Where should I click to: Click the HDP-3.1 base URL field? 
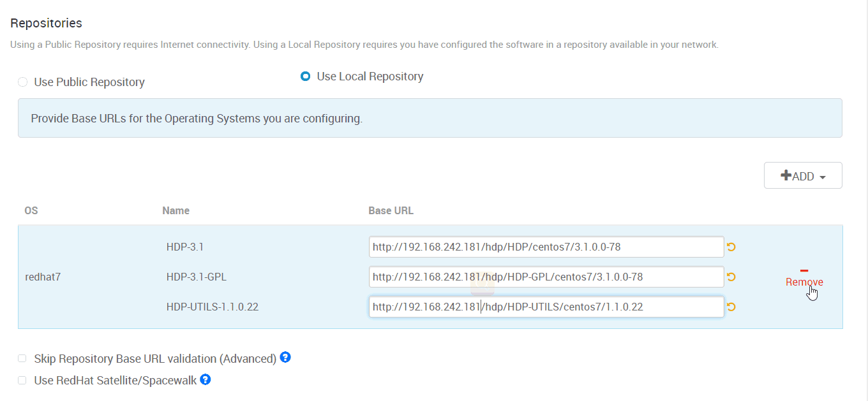[546, 247]
